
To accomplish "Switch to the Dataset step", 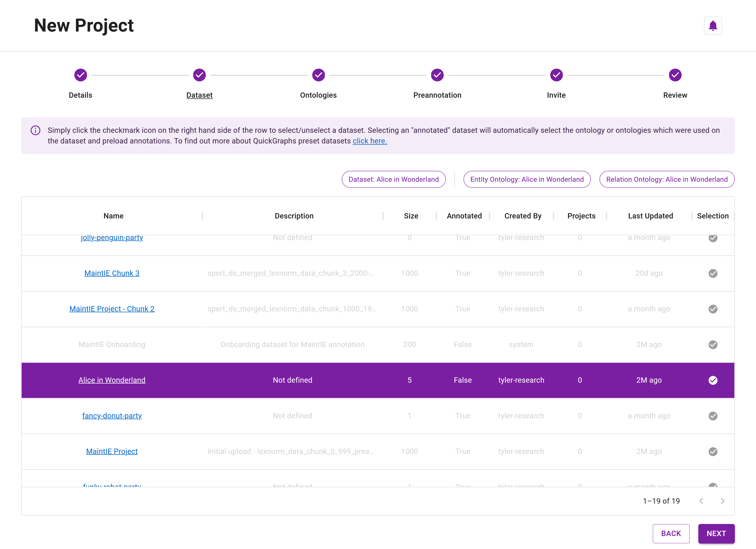I will 199,95.
